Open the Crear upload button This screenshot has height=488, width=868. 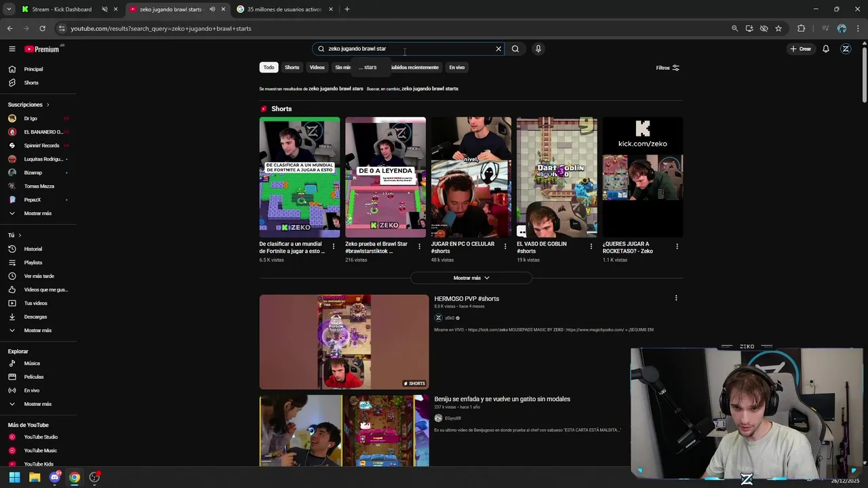[x=801, y=49]
